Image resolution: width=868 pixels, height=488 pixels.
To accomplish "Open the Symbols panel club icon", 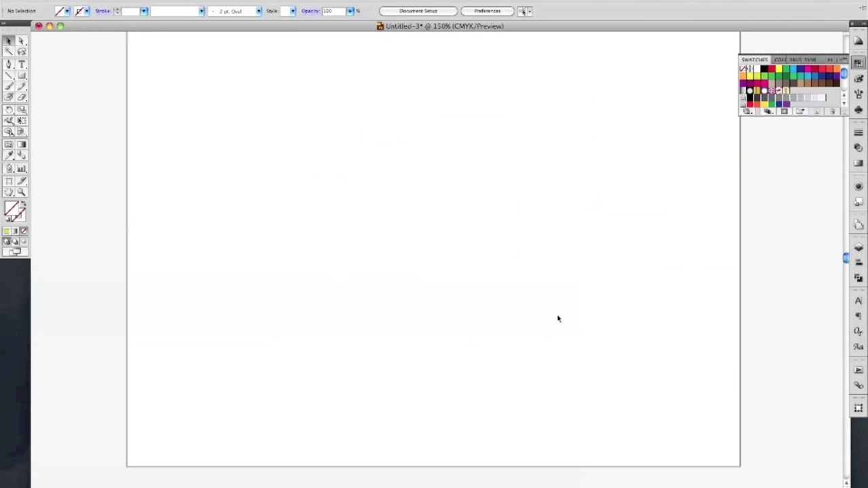I will click(x=859, y=109).
